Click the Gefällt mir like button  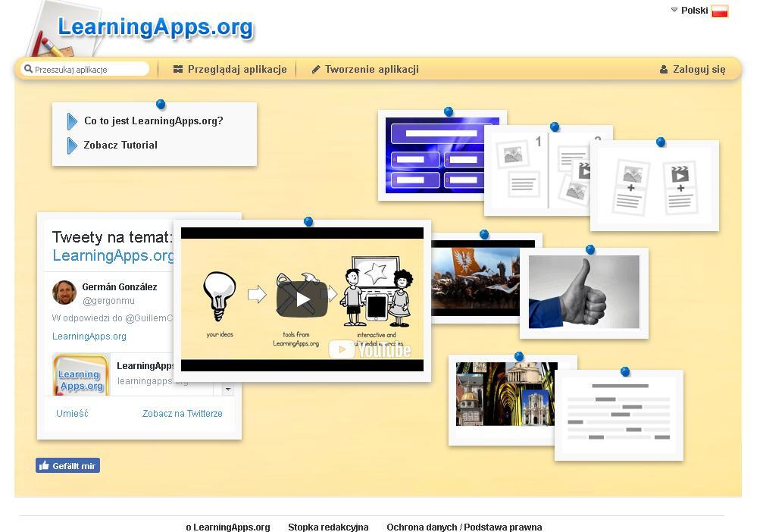(67, 465)
